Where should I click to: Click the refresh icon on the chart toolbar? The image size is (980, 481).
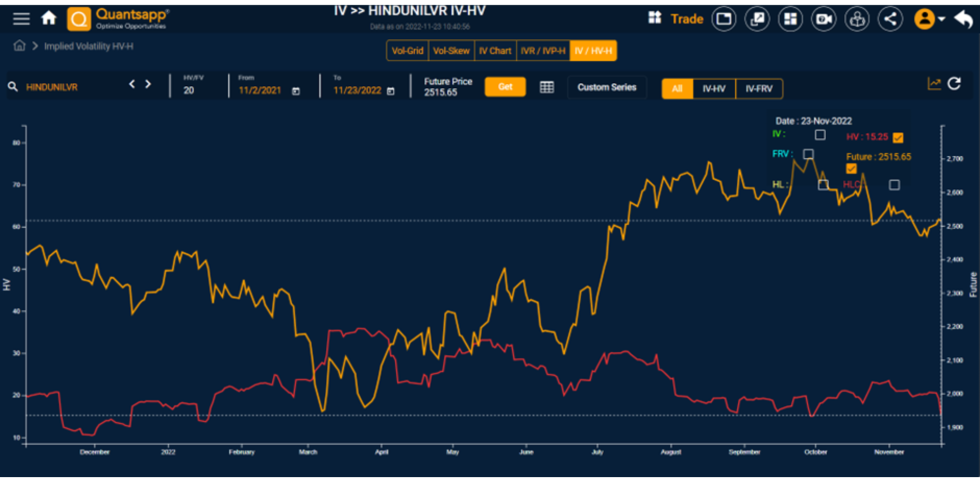[x=954, y=84]
